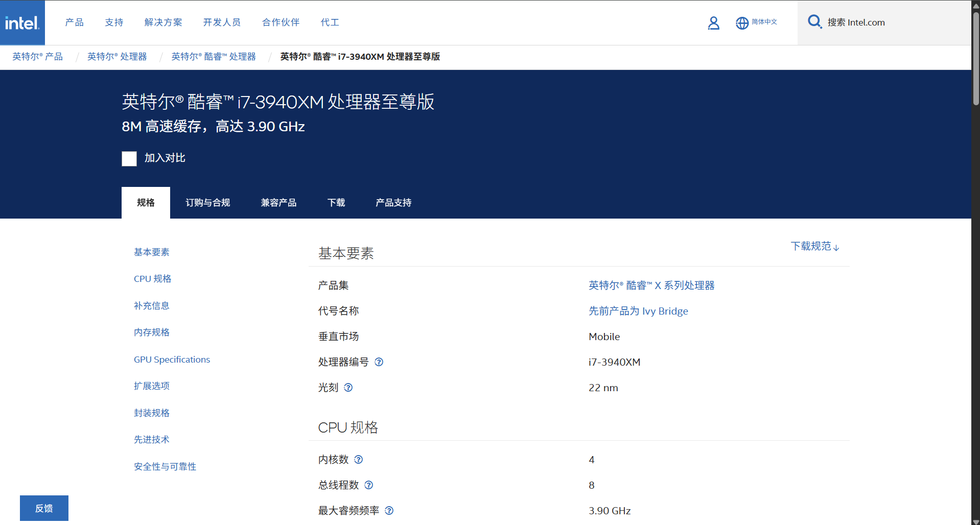The height and width of the screenshot is (525, 980).
Task: Jump to 封装规格 in sidebar
Action: click(x=152, y=413)
